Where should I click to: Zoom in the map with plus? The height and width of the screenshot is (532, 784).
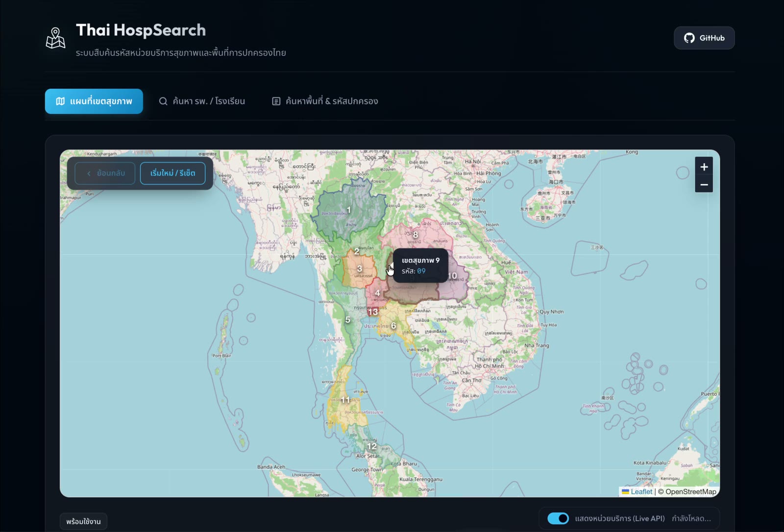(x=704, y=167)
